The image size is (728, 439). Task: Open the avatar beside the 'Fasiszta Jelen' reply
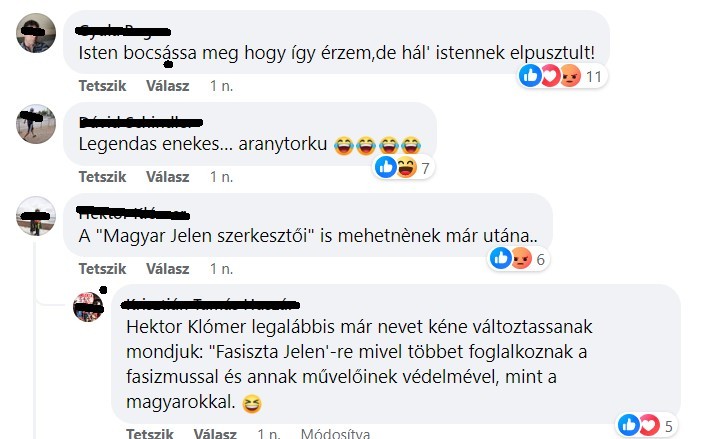point(88,307)
